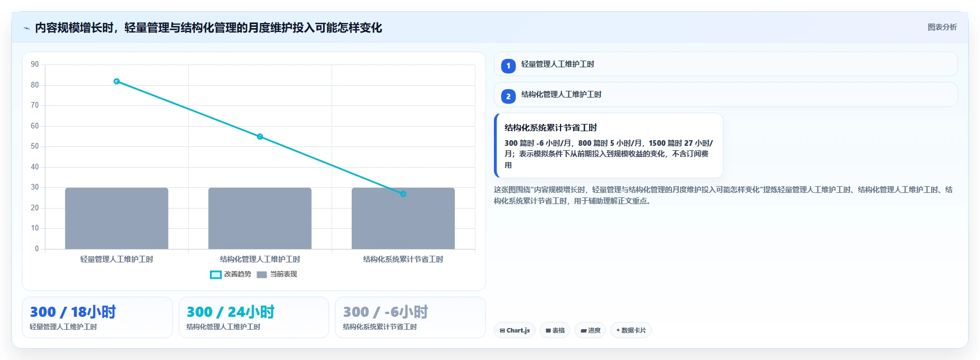Image resolution: width=980 pixels, height=360 pixels.
Task: Click the 图表分析 label
Action: point(942,27)
